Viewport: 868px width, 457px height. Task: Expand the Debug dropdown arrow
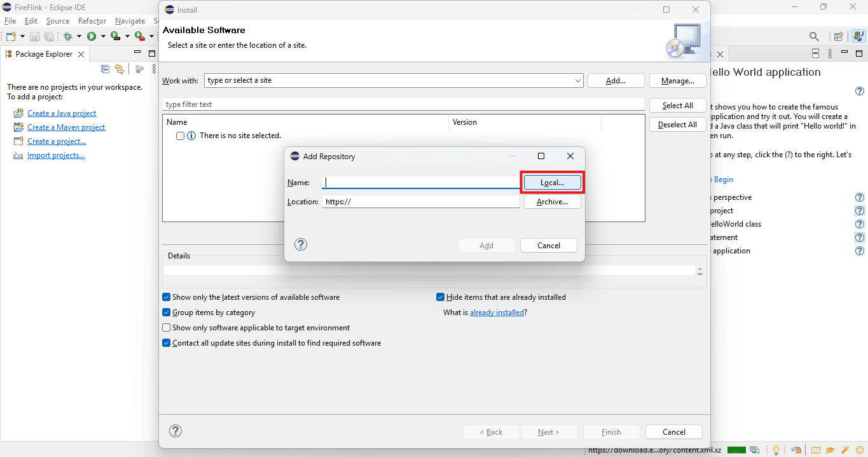(78, 36)
